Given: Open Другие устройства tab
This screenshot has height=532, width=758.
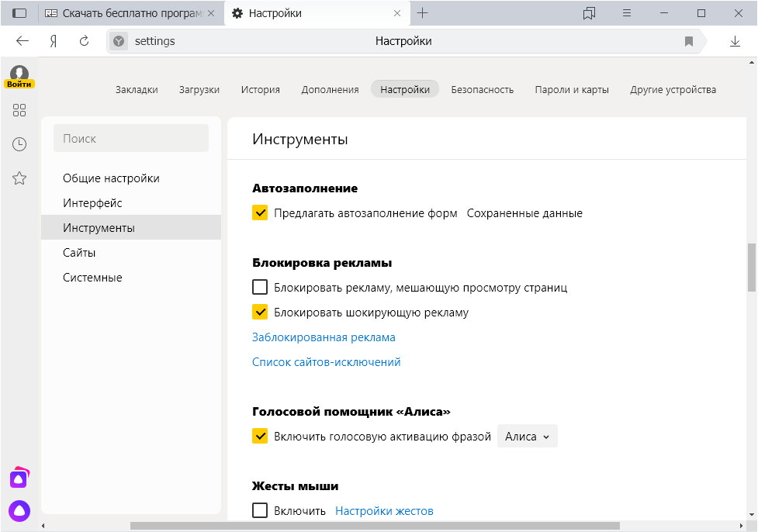Looking at the screenshot, I should (673, 89).
